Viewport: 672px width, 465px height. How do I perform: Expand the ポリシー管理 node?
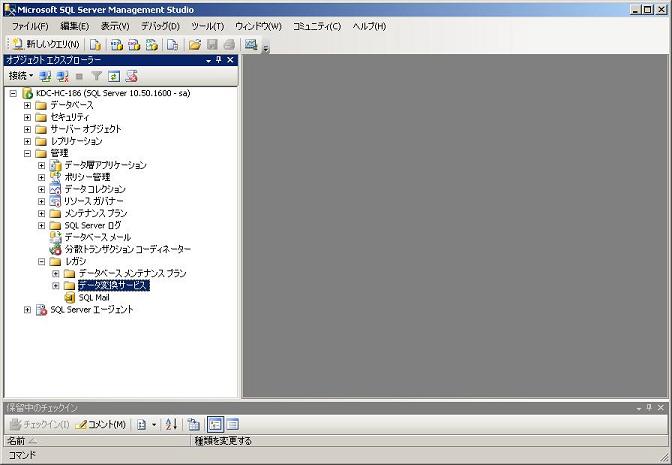point(42,177)
